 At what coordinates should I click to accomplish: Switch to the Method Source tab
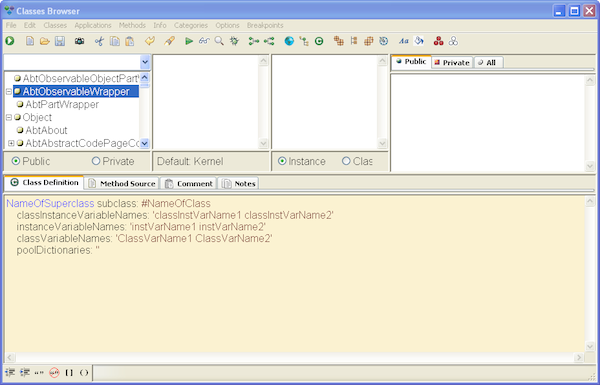tap(122, 183)
